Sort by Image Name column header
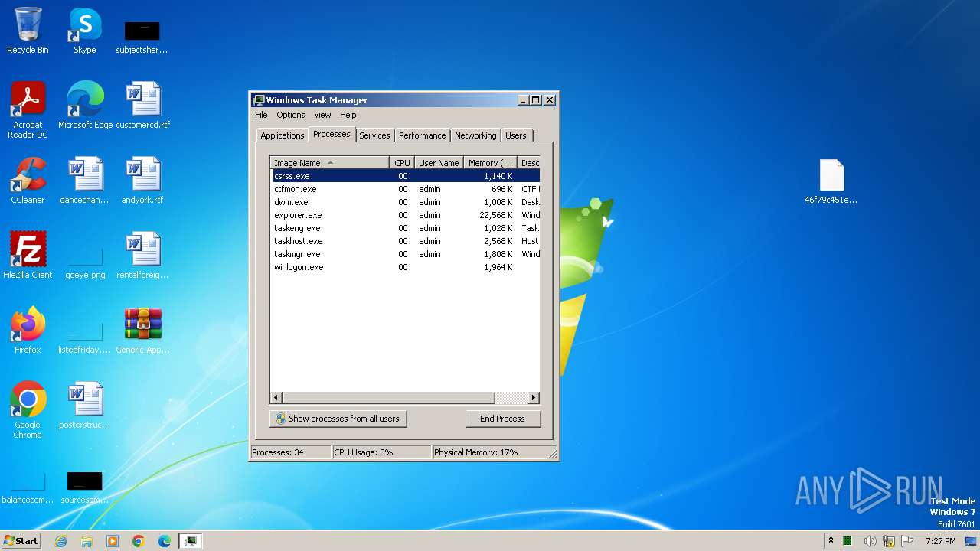This screenshot has height=551, width=980. click(x=330, y=163)
